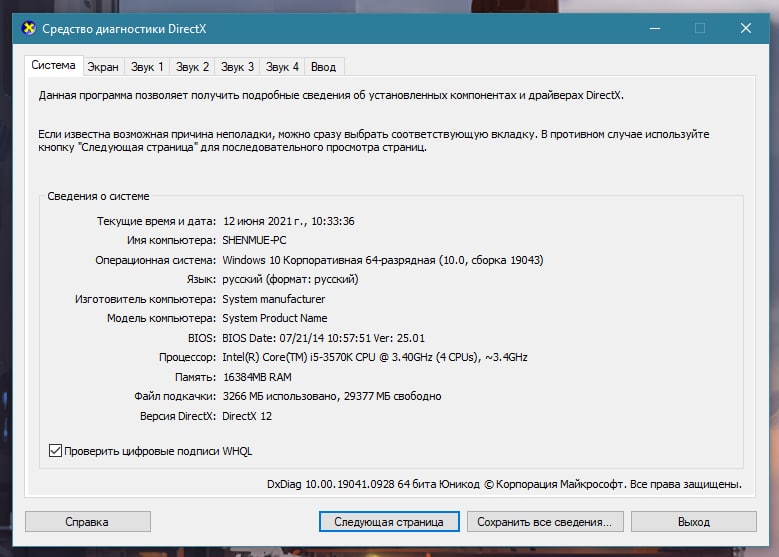Switch to the Ввод tab
Viewport: 779px width, 557px height.
click(x=323, y=67)
